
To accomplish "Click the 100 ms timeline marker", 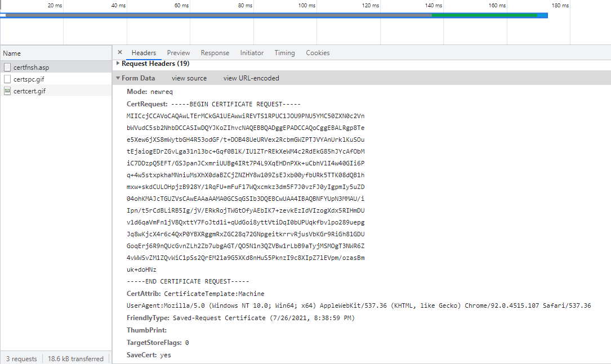I will [x=307, y=6].
